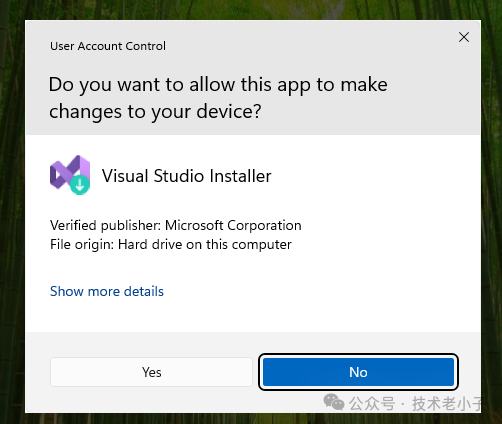Click the 公众号 watermark text

372,404
